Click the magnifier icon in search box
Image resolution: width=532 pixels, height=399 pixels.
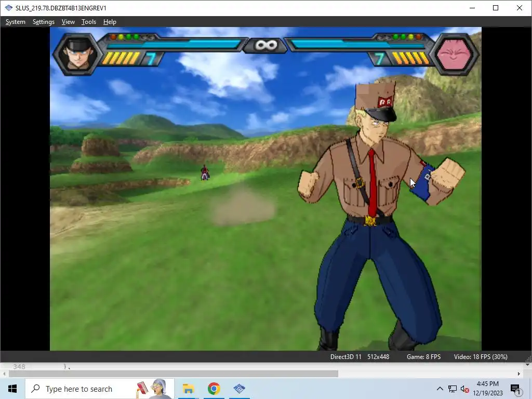point(35,389)
